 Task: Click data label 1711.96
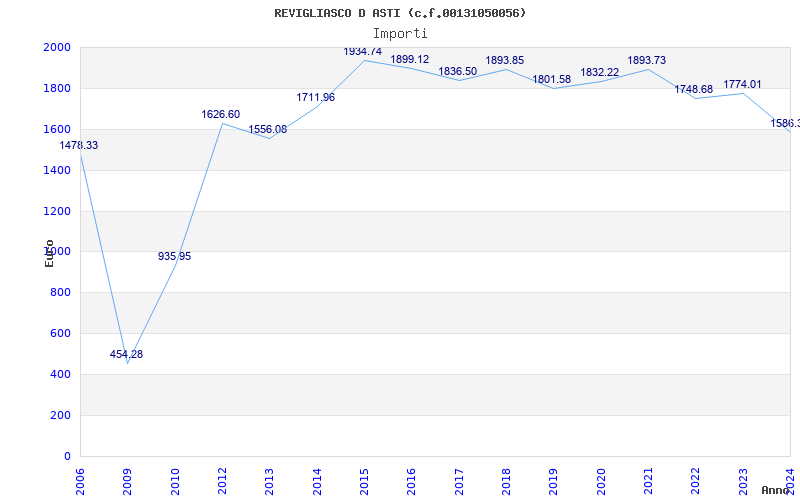point(316,97)
